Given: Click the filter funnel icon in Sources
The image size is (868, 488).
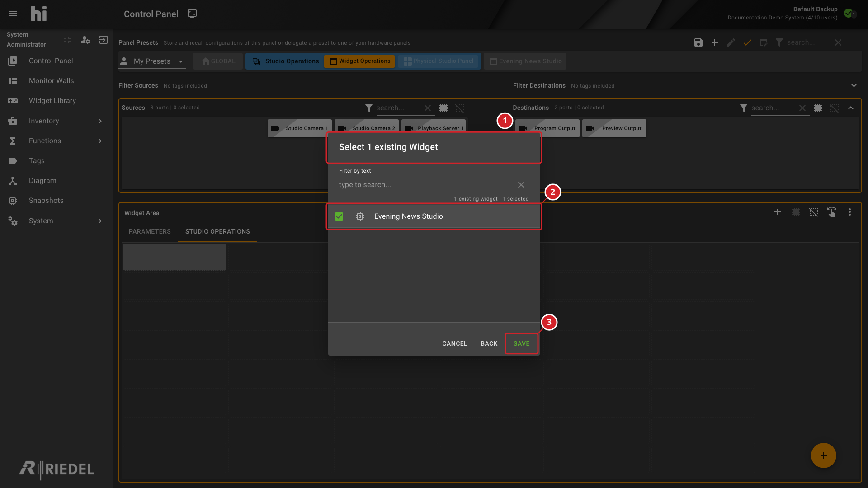Looking at the screenshot, I should tap(369, 108).
